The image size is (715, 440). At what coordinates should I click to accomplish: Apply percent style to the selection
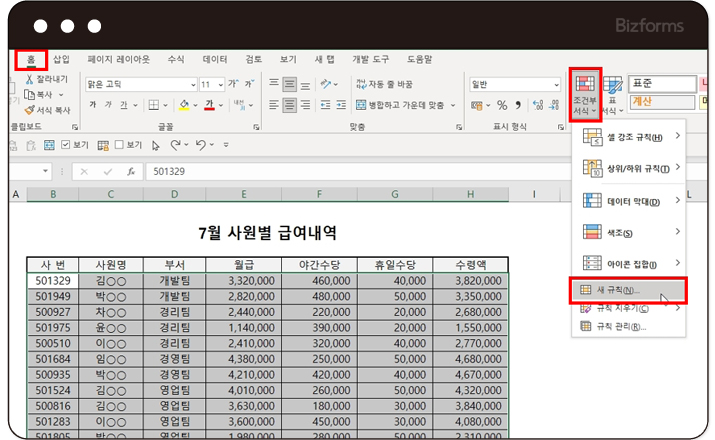(x=503, y=105)
